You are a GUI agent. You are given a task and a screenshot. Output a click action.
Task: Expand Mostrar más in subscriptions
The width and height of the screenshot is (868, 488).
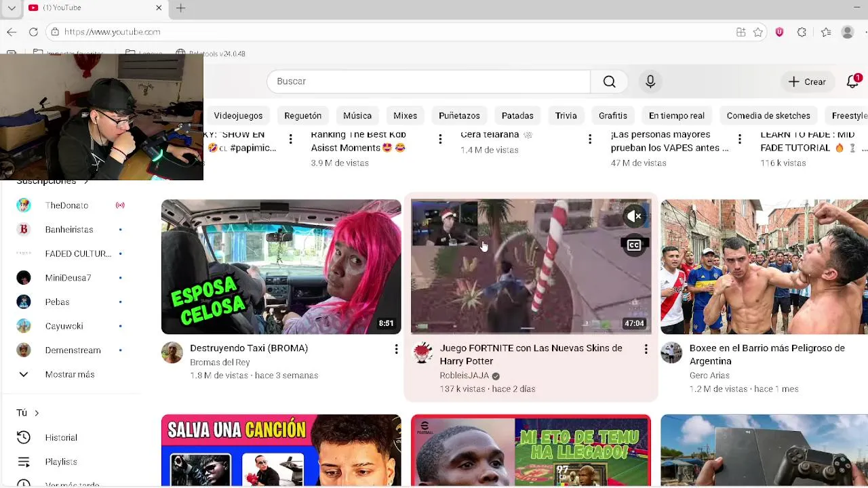[71, 374]
